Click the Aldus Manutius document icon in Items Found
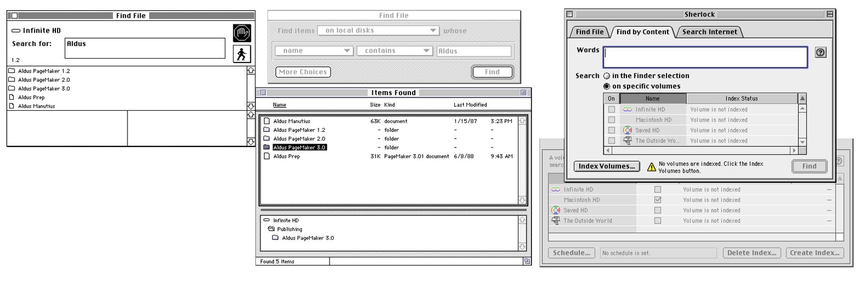Screen dimensions: 868x282 [x=267, y=121]
